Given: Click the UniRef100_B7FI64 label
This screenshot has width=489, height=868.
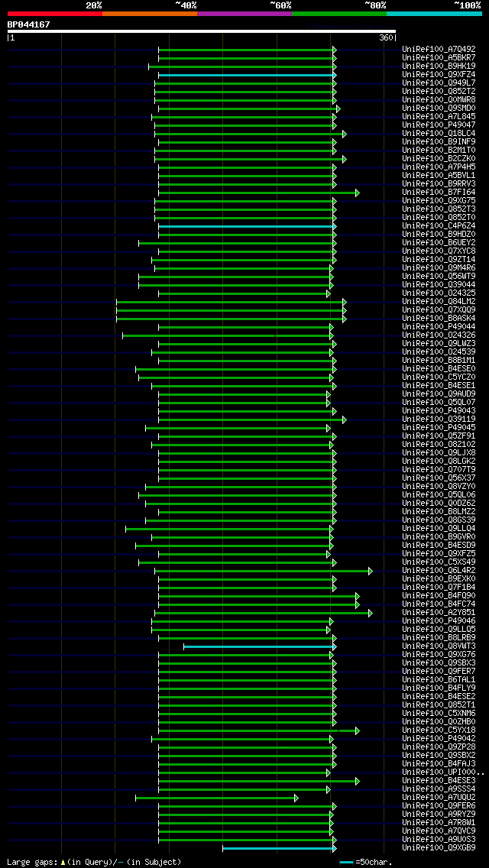Looking at the screenshot, I should pyautogui.click(x=439, y=192).
